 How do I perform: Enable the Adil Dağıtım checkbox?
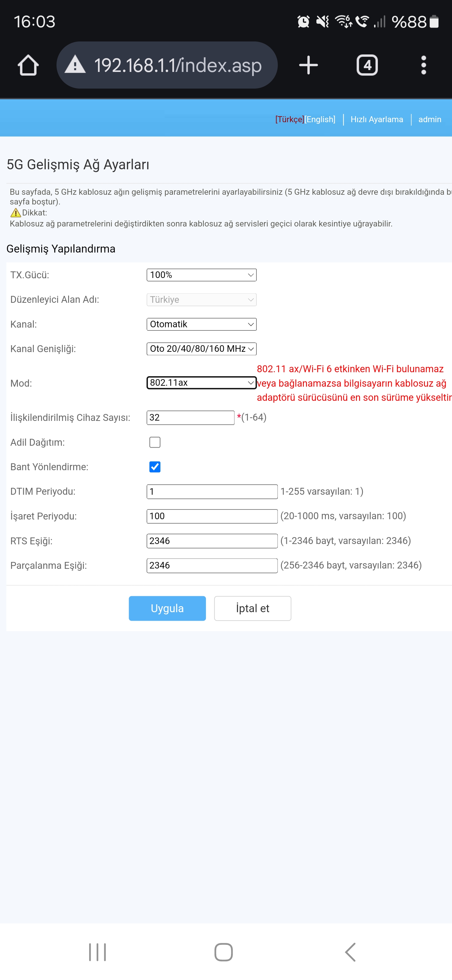[x=155, y=442]
